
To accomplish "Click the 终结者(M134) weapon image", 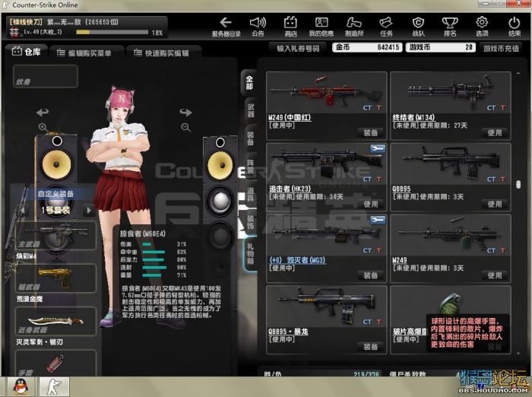I will pyautogui.click(x=451, y=92).
